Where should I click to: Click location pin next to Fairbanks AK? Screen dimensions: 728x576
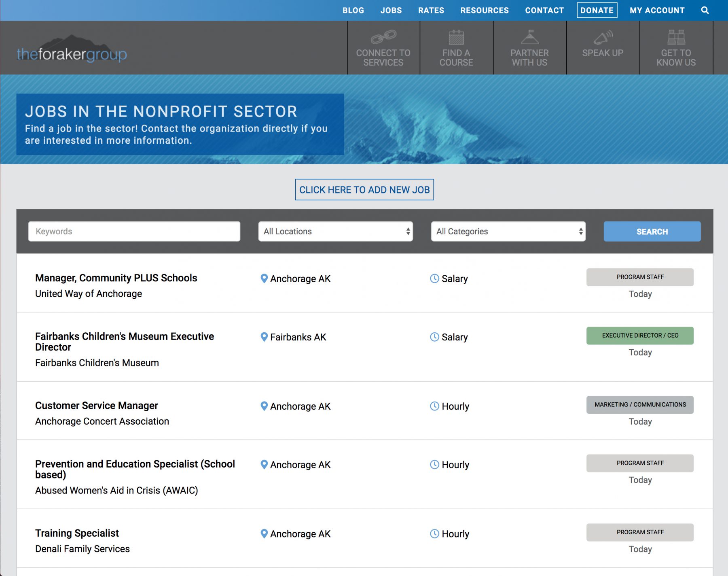click(264, 337)
